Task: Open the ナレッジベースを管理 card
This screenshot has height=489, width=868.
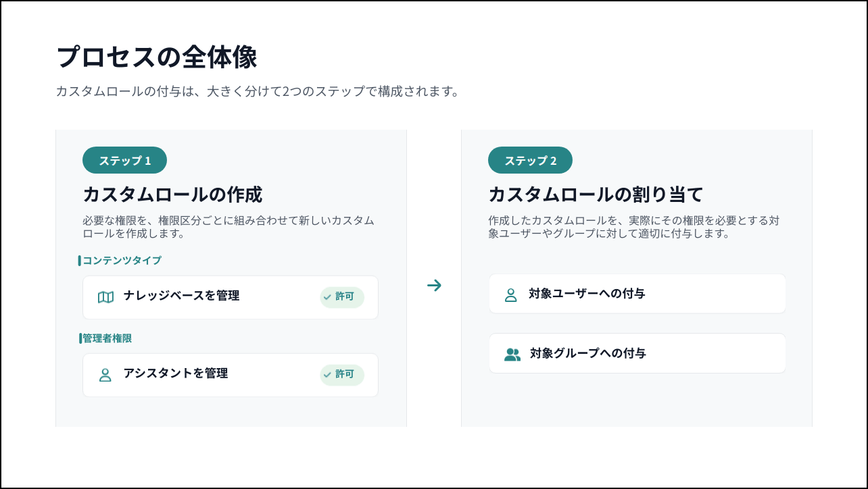Action: [231, 297]
